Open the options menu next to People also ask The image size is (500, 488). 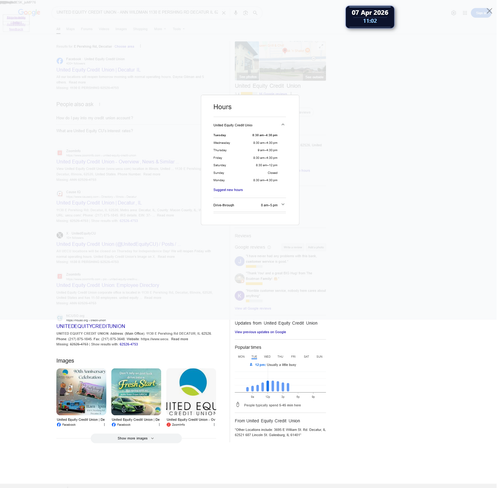(99, 104)
